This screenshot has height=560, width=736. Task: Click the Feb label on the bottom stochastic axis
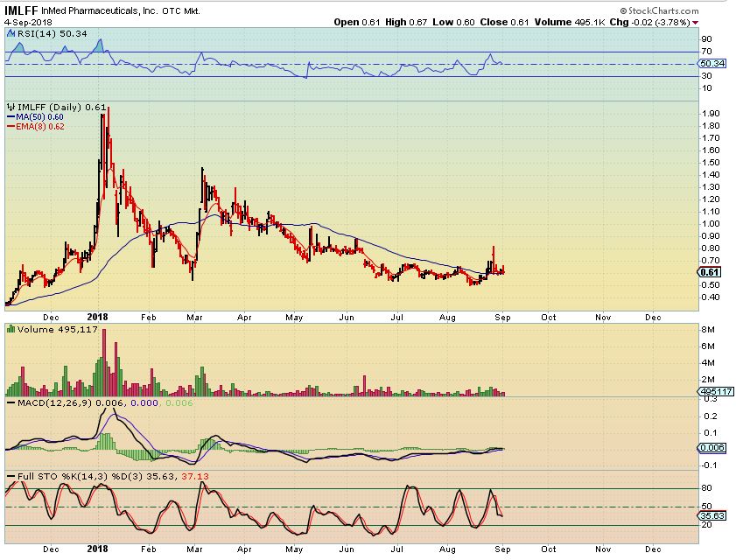tap(148, 549)
